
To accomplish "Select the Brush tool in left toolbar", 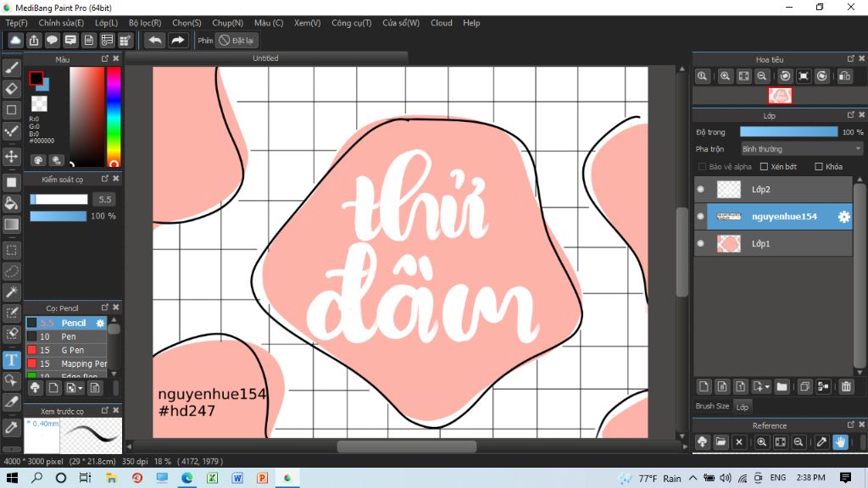I will point(12,68).
